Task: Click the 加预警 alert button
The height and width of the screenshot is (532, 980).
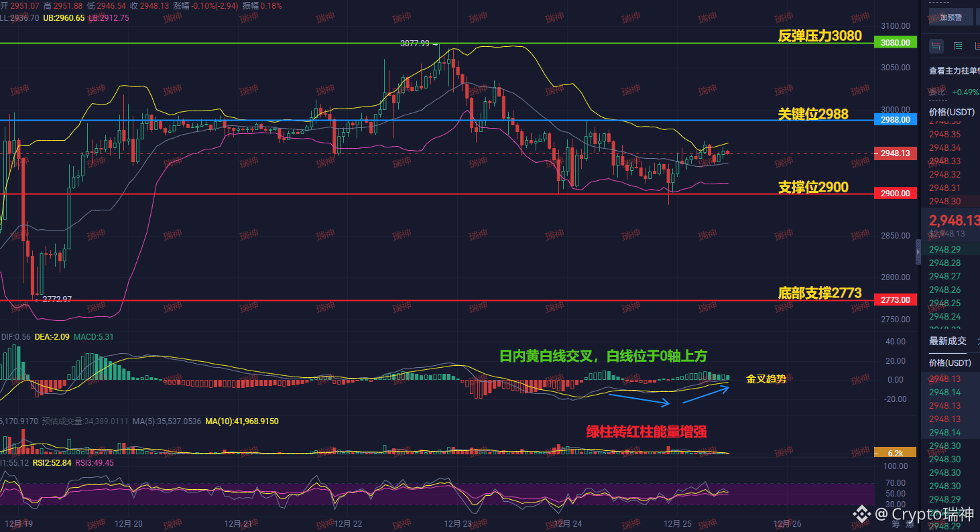Action: click(x=951, y=17)
